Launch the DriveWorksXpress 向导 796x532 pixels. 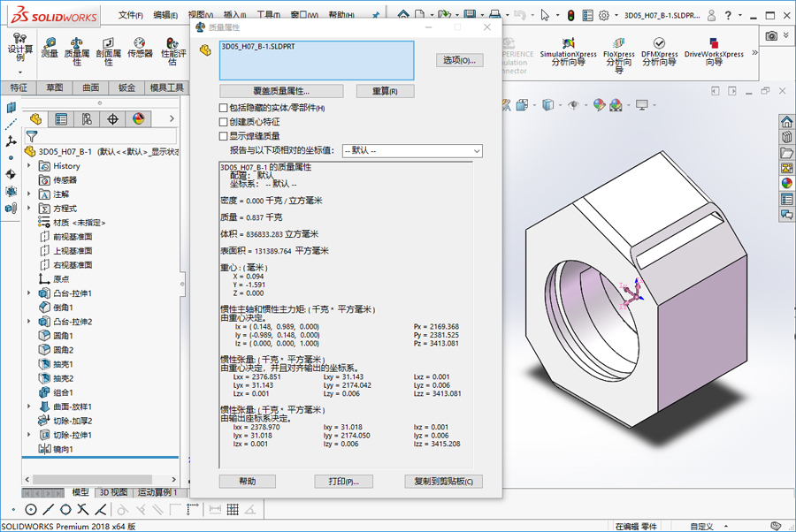point(714,52)
